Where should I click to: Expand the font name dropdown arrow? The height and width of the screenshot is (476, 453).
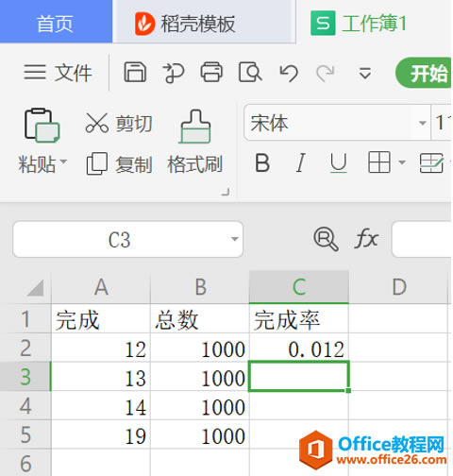point(423,123)
